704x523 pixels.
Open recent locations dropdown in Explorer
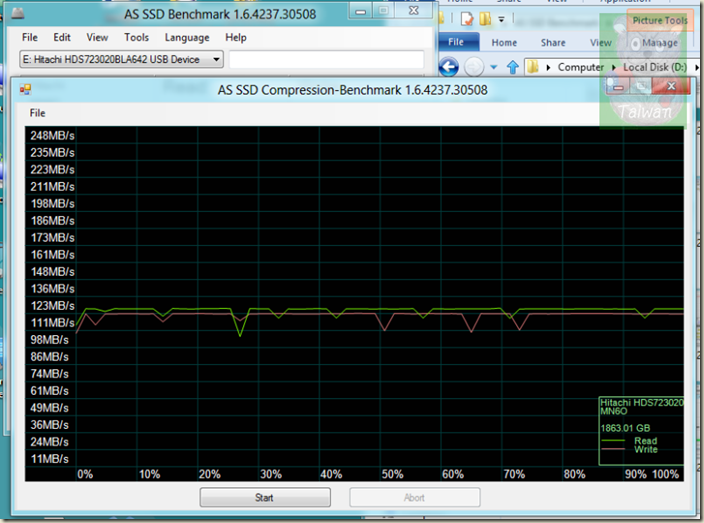[x=493, y=67]
